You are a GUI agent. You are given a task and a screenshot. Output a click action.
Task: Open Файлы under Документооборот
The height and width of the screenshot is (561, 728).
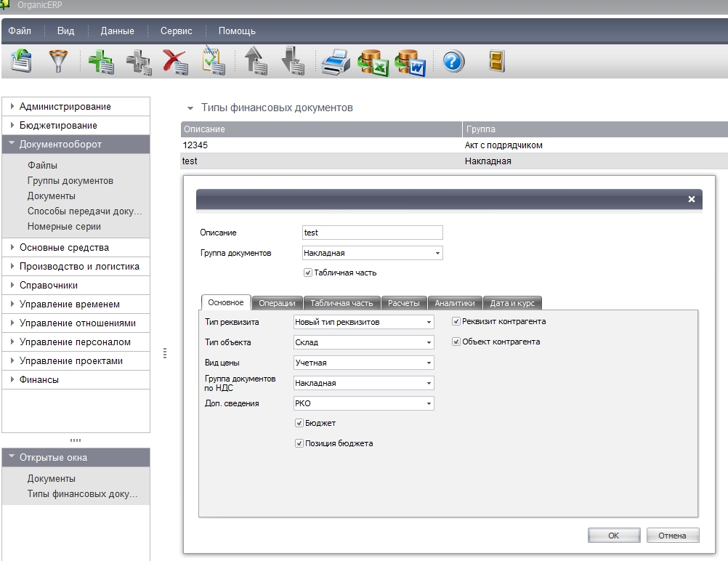tap(42, 166)
